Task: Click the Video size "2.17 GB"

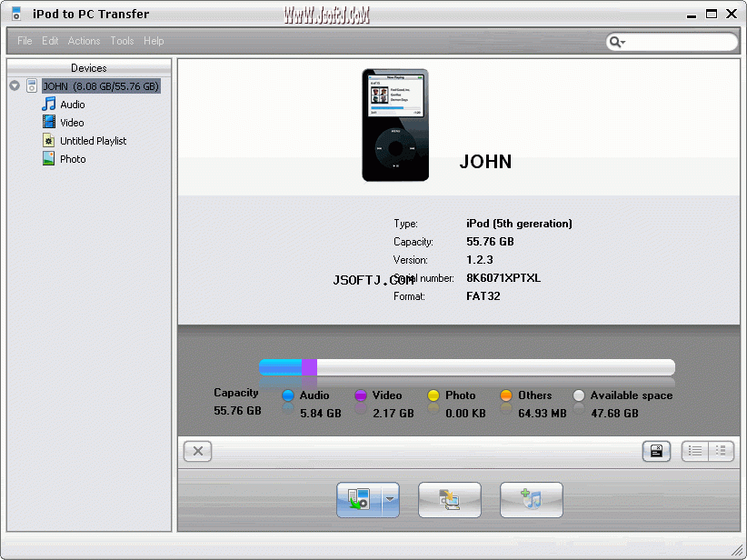Action: [393, 414]
